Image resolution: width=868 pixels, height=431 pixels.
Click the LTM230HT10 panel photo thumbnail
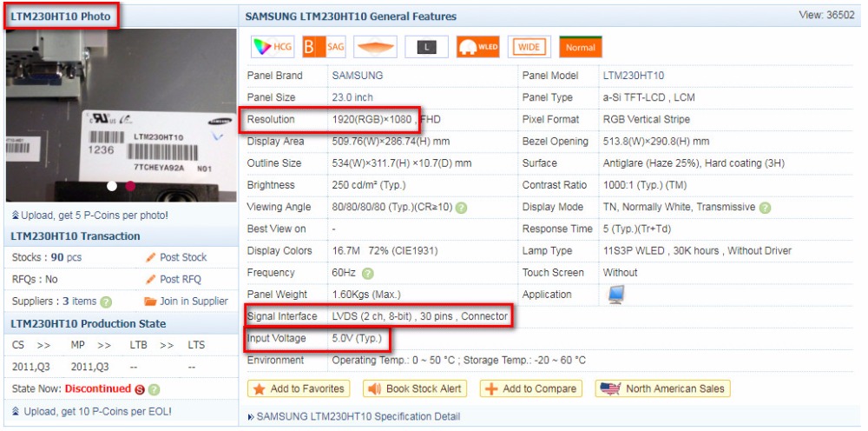(x=121, y=116)
